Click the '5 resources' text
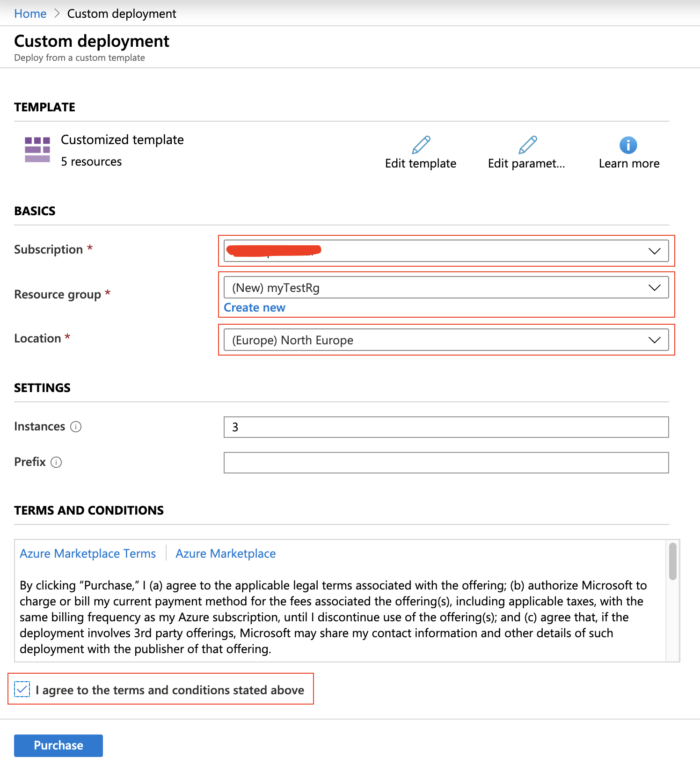Screen dimensions: 700x771 pos(91,161)
